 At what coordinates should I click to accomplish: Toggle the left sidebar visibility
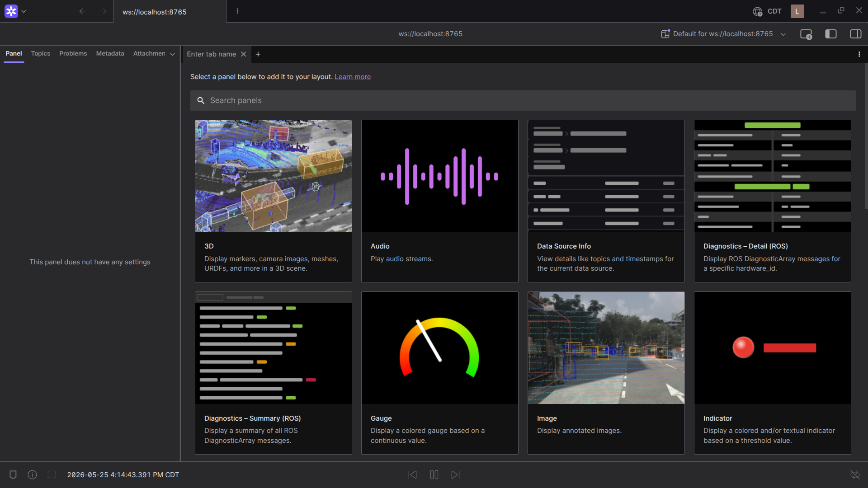coord(831,34)
